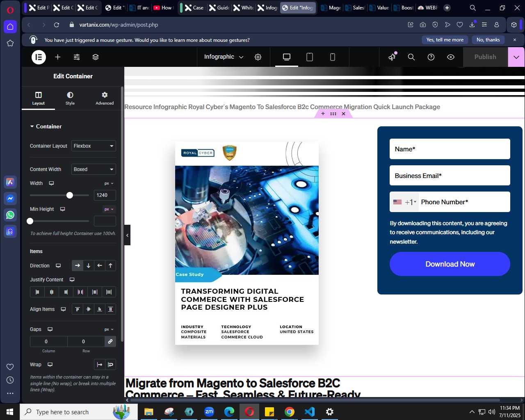Open the Structure layers icon
525x420 pixels.
96,57
